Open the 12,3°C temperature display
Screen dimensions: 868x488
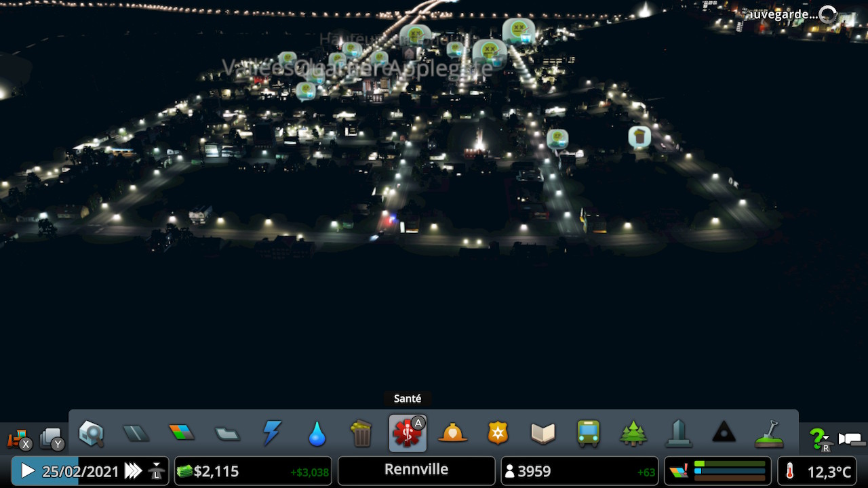[817, 471]
